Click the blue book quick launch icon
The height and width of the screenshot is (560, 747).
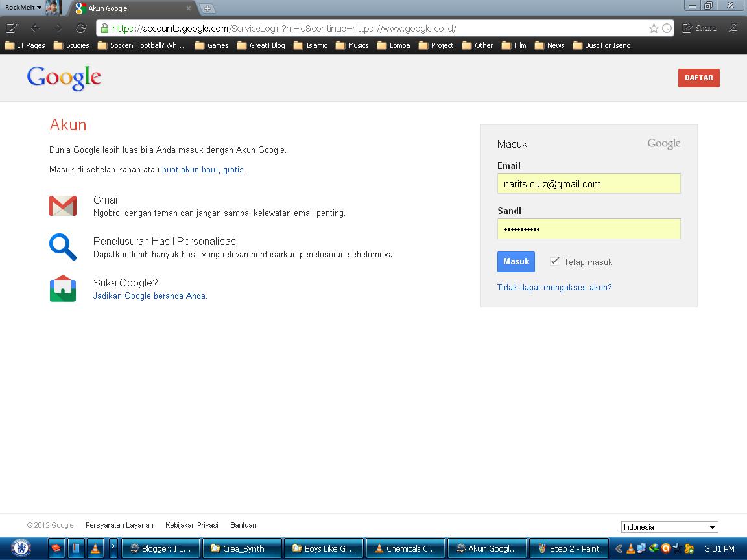pos(76,548)
